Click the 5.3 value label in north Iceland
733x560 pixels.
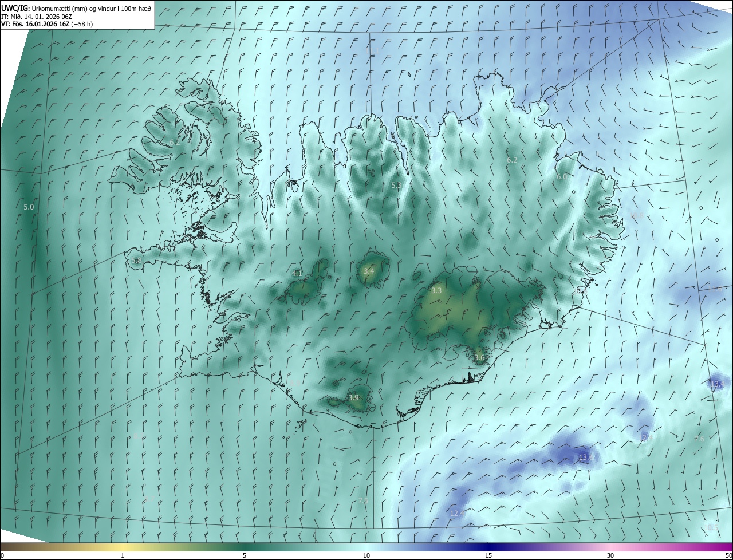tap(396, 186)
